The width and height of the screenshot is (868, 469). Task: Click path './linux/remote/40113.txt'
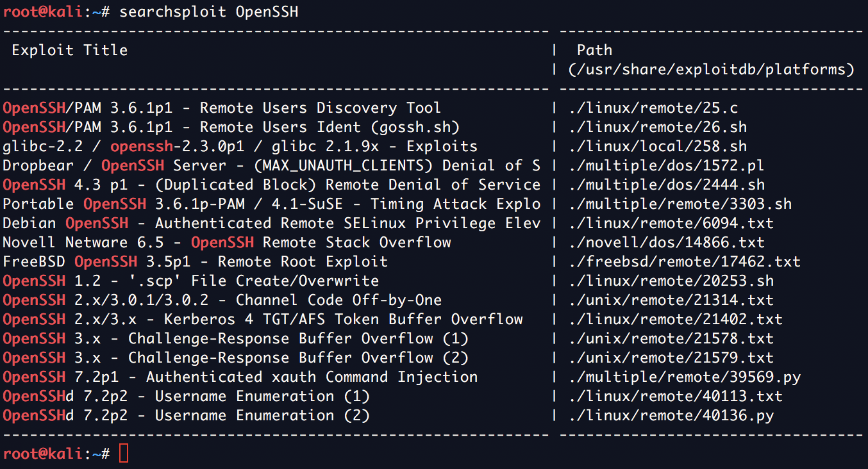[x=675, y=396]
